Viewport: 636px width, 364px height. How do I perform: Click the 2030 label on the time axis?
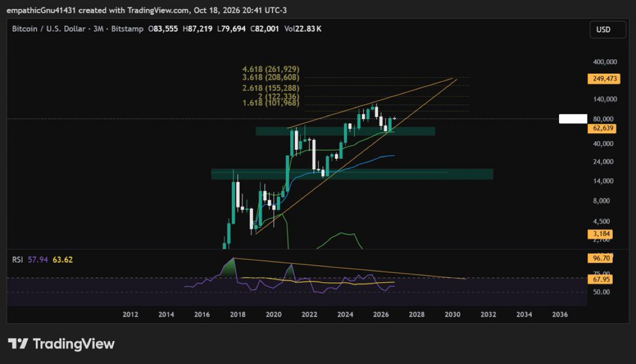pos(453,314)
